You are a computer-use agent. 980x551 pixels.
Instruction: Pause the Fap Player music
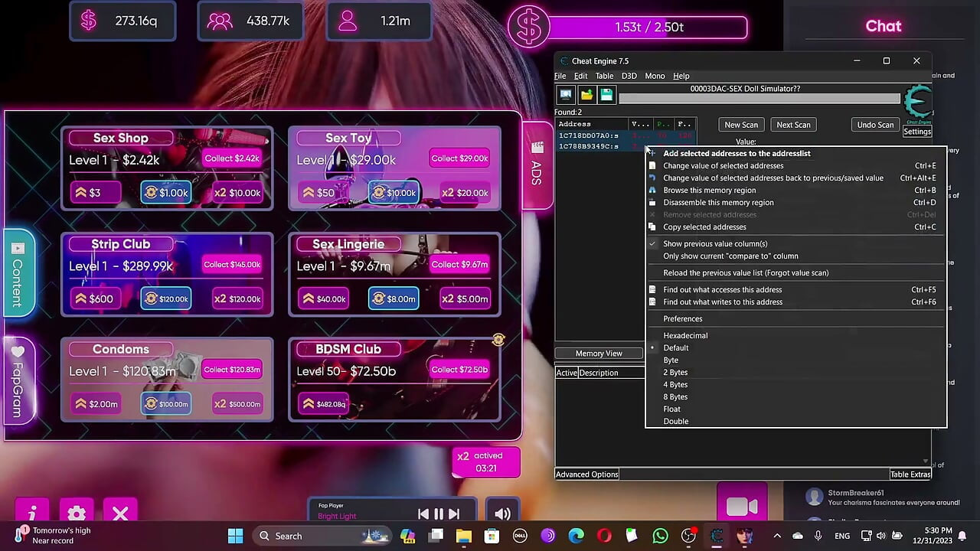439,514
